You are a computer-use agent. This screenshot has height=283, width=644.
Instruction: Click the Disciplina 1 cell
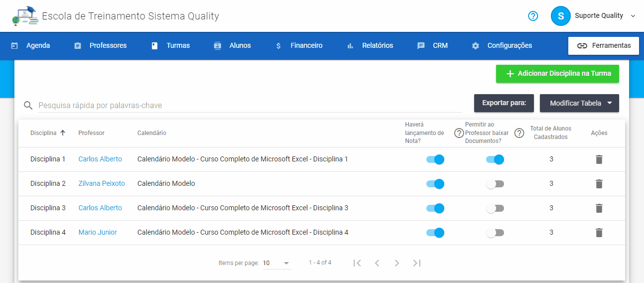click(48, 159)
